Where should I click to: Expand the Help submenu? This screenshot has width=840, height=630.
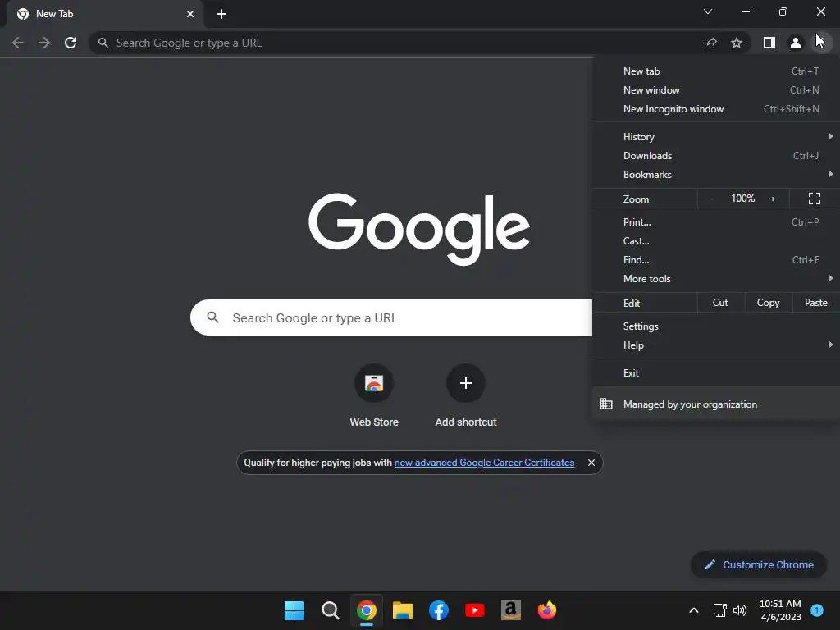(716, 345)
